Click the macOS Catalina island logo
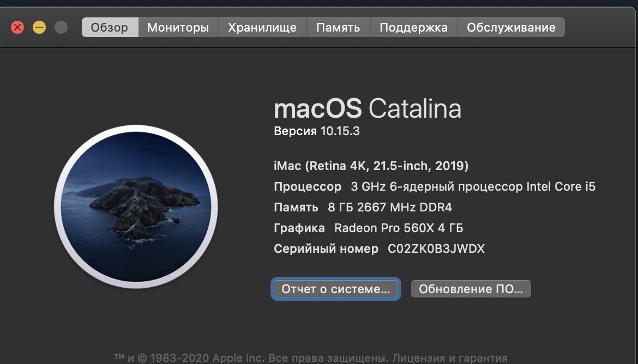 136,207
